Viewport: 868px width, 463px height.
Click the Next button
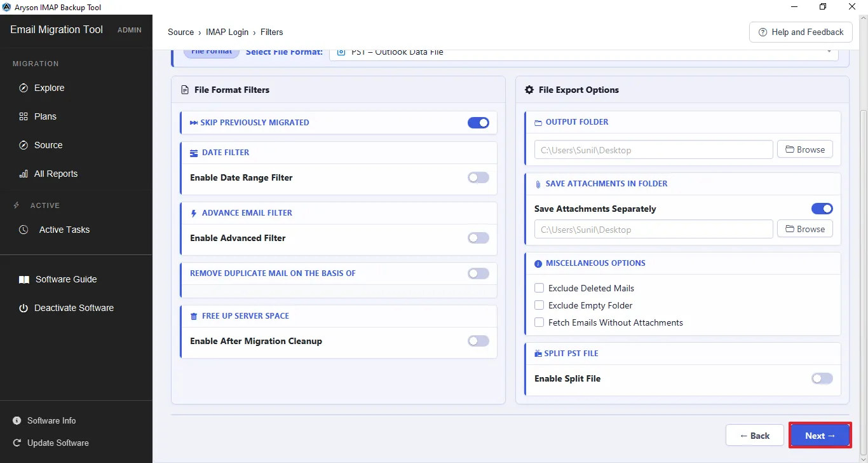click(x=820, y=436)
